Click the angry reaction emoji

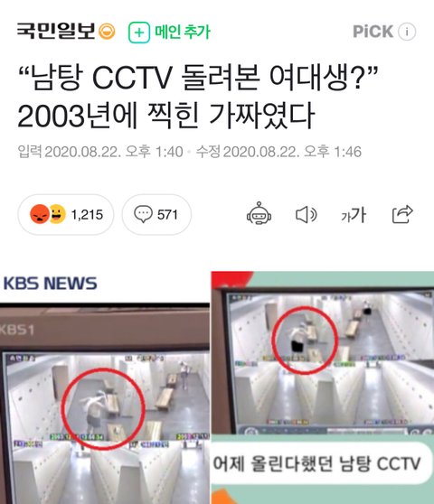pos(40,214)
